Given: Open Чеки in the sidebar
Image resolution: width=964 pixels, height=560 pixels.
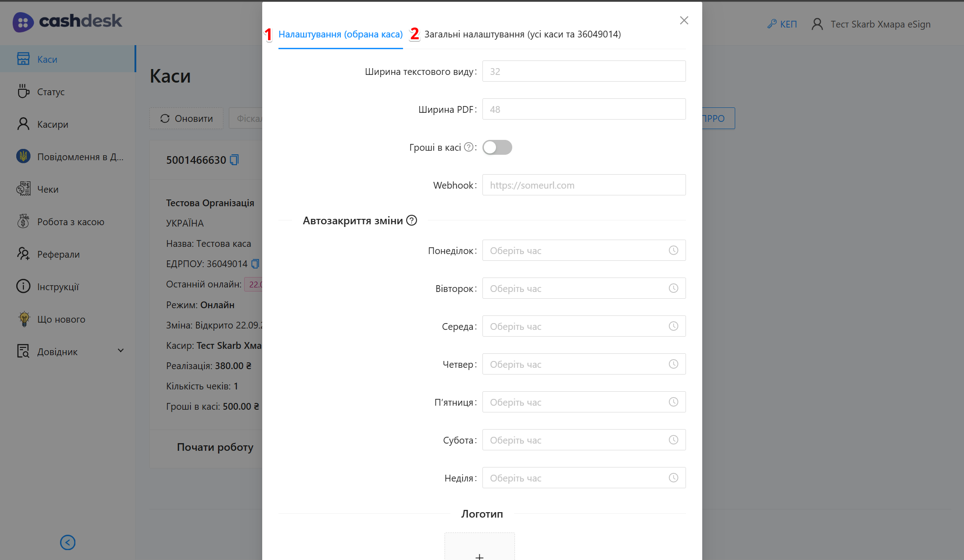Looking at the screenshot, I should click(48, 190).
